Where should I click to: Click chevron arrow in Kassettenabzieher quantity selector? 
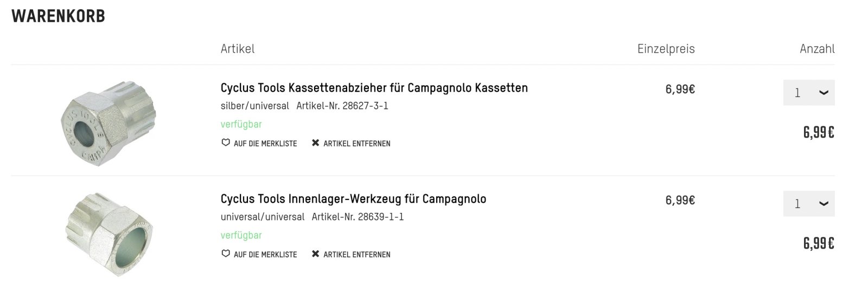coord(824,93)
